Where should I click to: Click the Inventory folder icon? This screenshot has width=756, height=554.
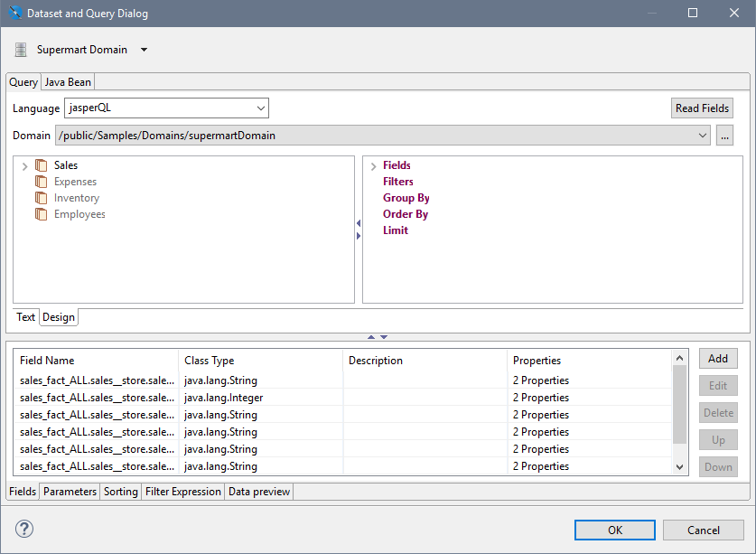pos(42,198)
